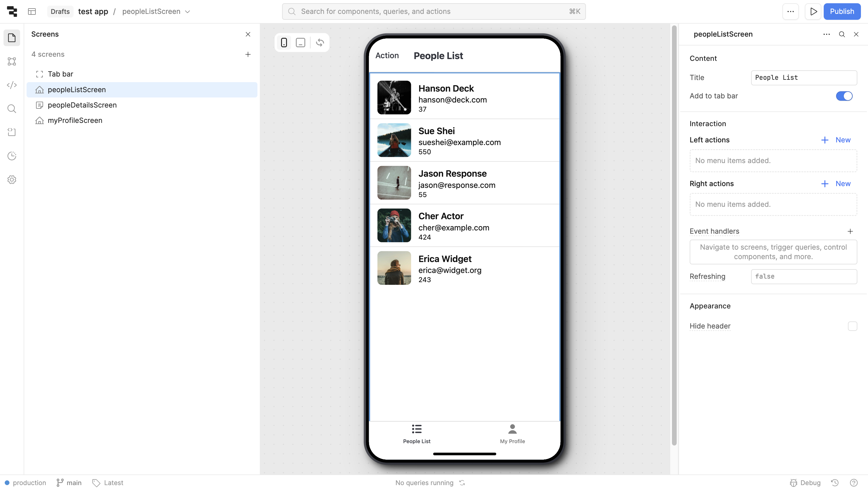Viewport: 868px width, 491px height.
Task: Open the component tree icon in left sidebar
Action: point(12,61)
